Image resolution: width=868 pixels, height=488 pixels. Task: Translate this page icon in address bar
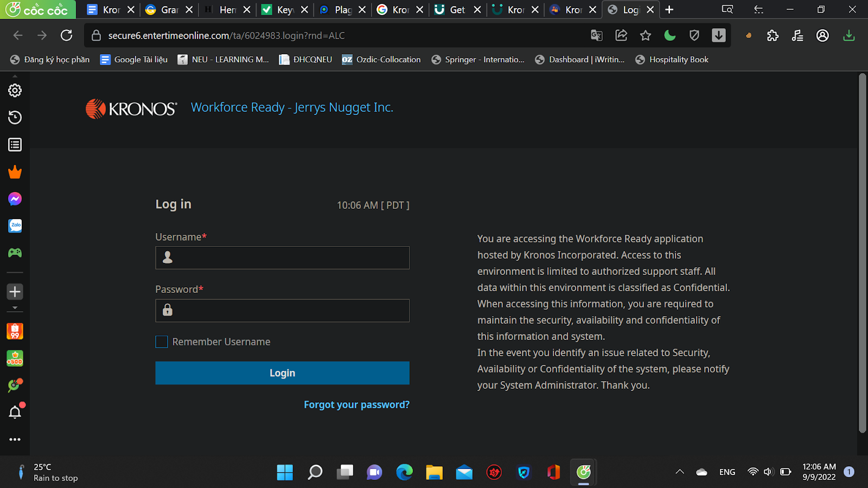click(597, 35)
